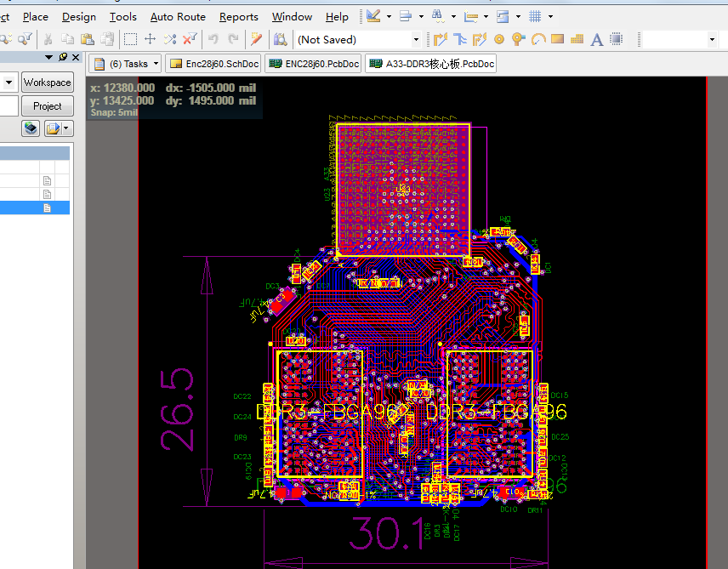Expand Alignment tools dropdown arrow
Viewport: 728px width, 569px height.
click(421, 16)
